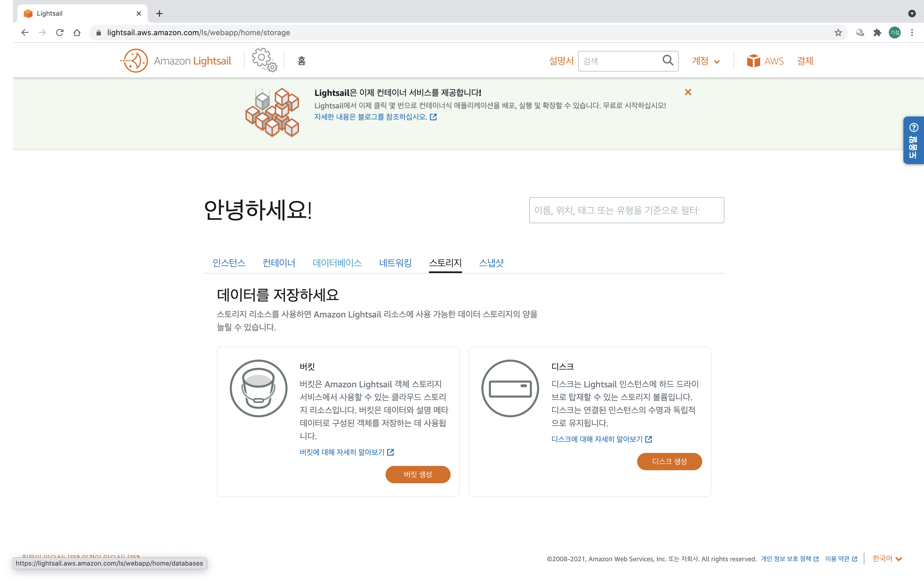
Task: Bookmark this page with the star icon
Action: (x=838, y=33)
